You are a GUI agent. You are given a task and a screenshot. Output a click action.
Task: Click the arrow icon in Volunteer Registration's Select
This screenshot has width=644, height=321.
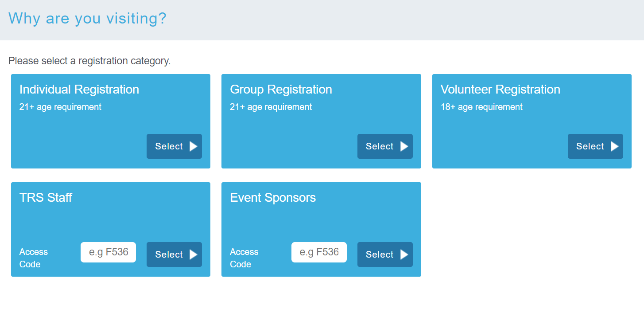(615, 146)
